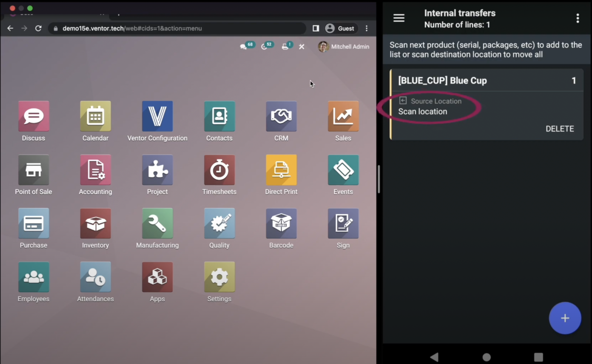The image size is (592, 364).
Task: Open the CRM app
Action: 281,116
